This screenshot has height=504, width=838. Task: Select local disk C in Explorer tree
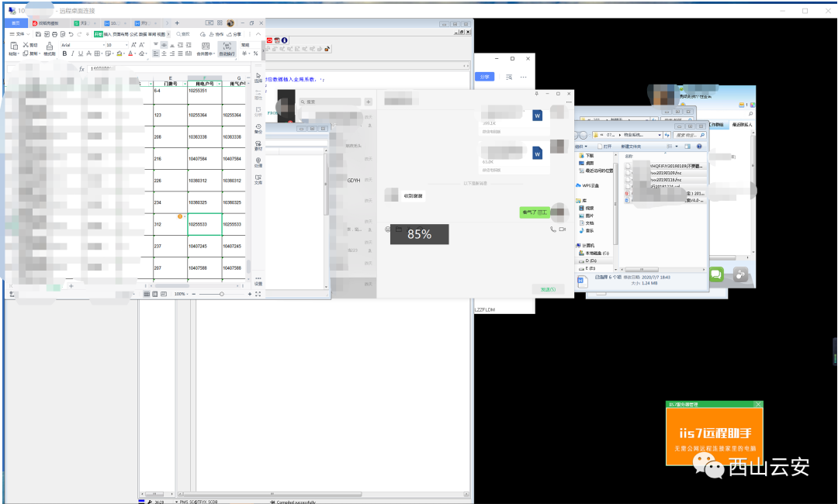tap(594, 253)
